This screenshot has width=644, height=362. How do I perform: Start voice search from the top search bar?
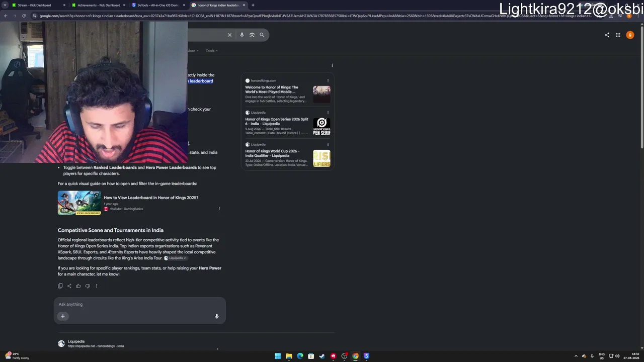[x=242, y=35]
